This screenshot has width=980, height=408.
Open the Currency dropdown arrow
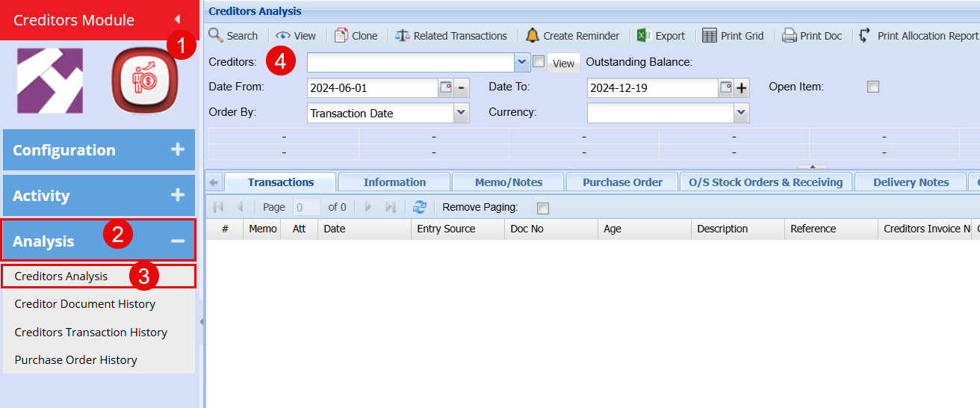tap(741, 113)
